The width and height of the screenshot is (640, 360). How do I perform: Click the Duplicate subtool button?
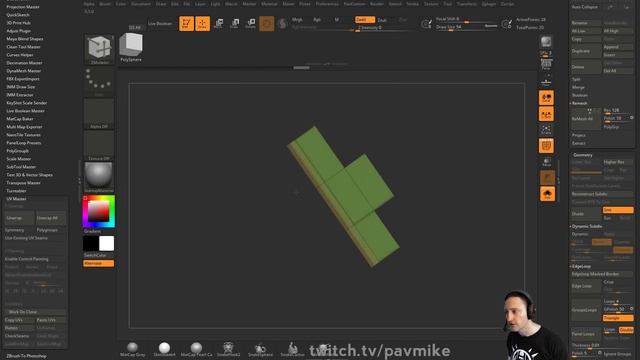coord(586,51)
